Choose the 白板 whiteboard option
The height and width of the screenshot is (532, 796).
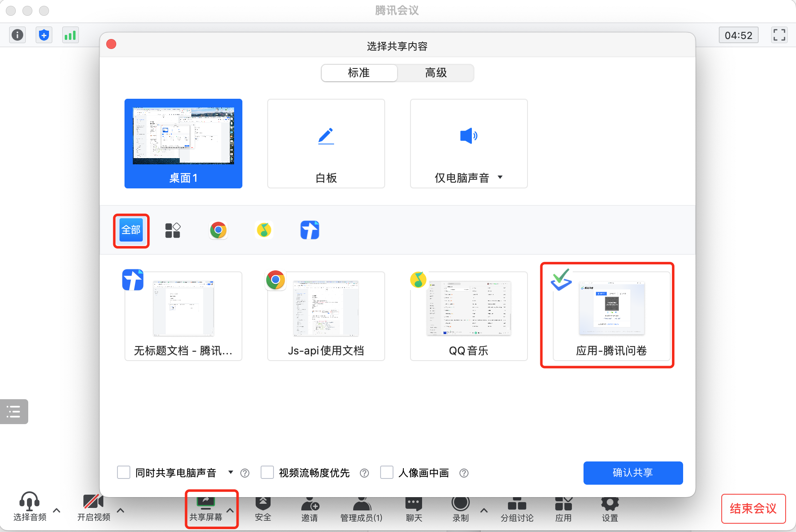tap(326, 144)
